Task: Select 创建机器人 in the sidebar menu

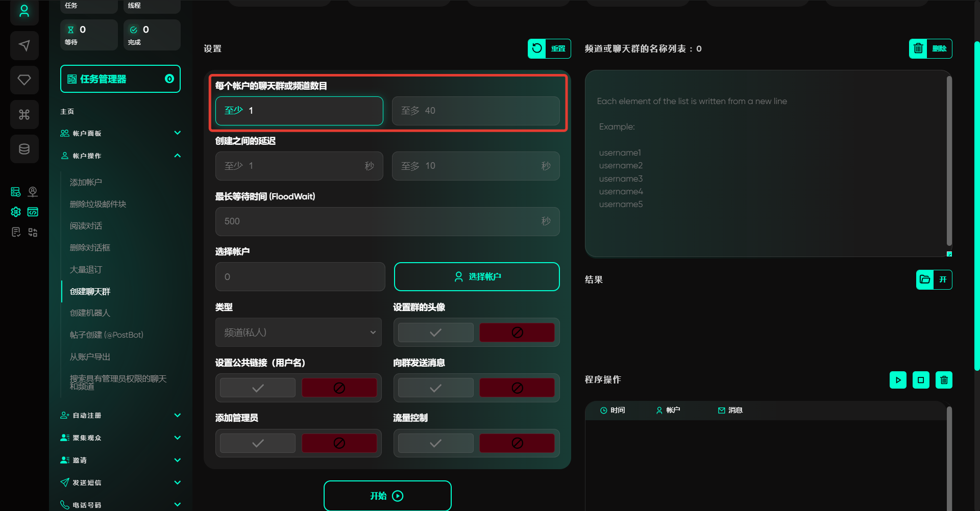Action: click(x=90, y=313)
